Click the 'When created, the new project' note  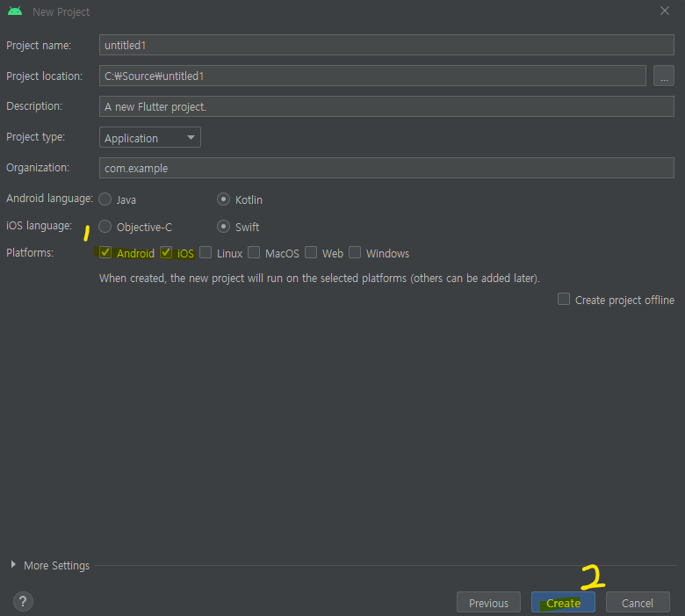pyautogui.click(x=320, y=279)
